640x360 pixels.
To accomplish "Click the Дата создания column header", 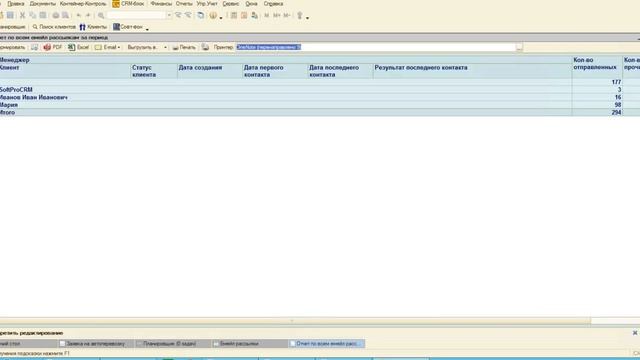I will tap(209, 71).
